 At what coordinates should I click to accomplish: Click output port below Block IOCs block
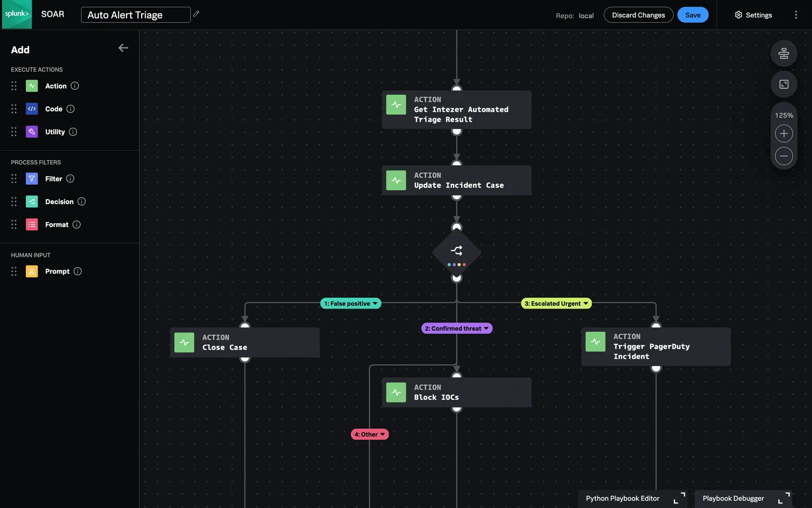point(457,408)
